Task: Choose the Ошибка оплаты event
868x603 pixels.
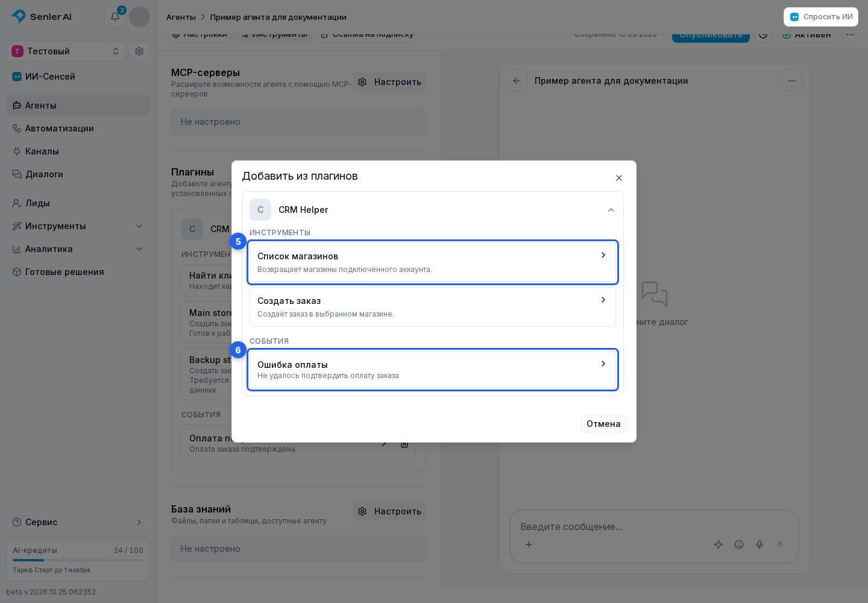Action: click(433, 370)
